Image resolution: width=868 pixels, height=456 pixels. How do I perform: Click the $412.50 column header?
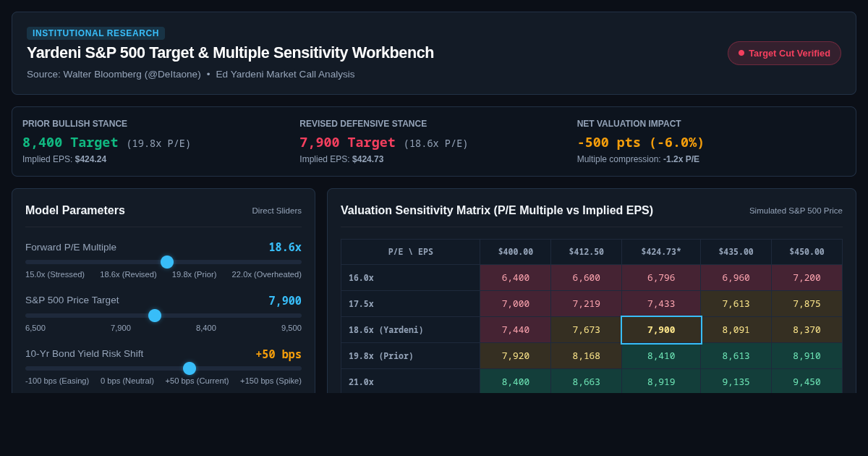[586, 252]
